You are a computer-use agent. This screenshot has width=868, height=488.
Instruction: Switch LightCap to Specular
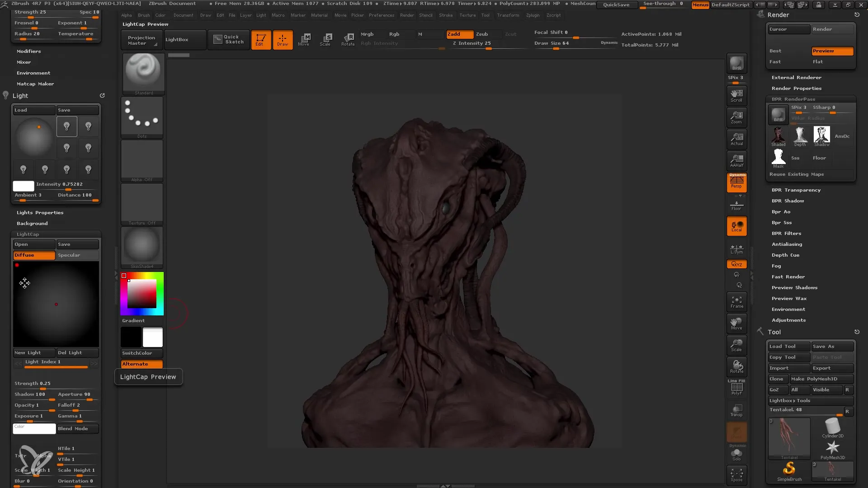(x=77, y=255)
